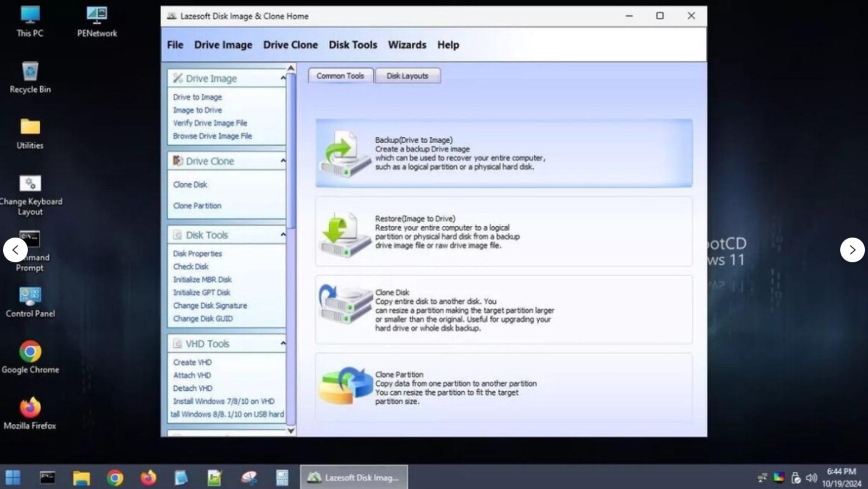The width and height of the screenshot is (868, 489).
Task: Click the VHD Tools panel header icon
Action: 177,343
